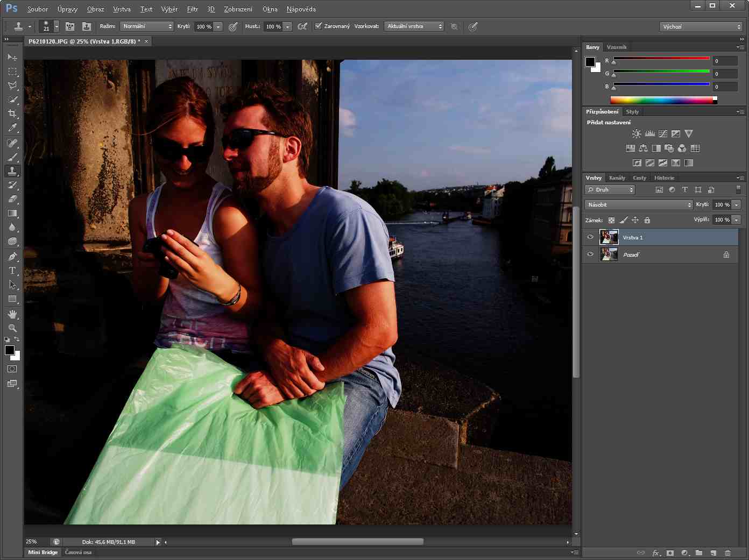Choose the Hand tool
The height and width of the screenshot is (560, 749).
tap(12, 314)
